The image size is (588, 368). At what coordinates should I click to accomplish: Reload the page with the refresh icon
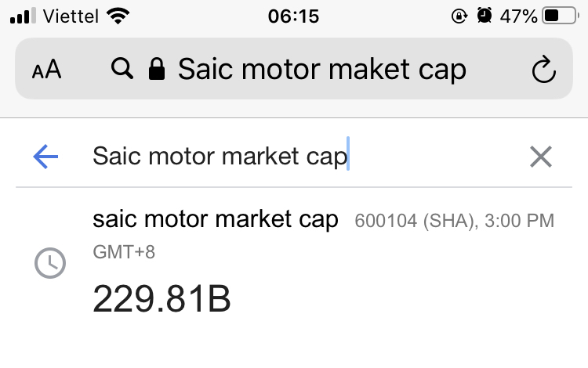click(x=543, y=69)
